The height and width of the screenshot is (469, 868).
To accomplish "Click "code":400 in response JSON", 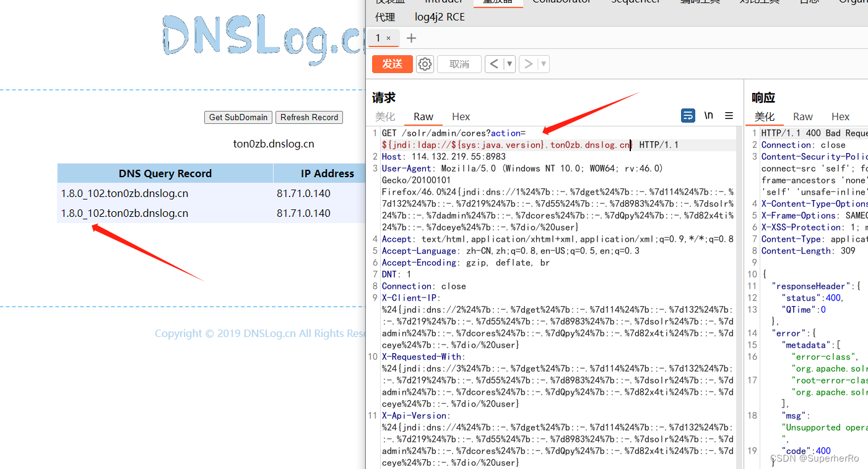I will (x=806, y=451).
